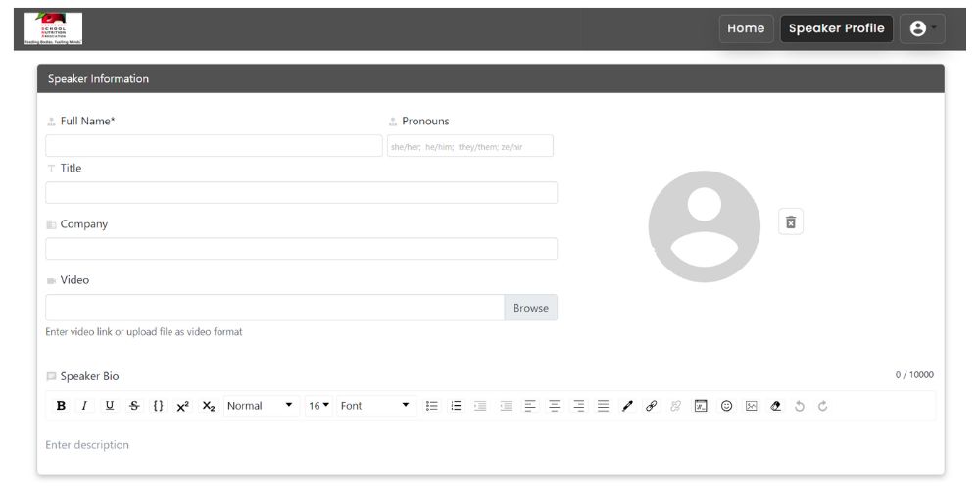This screenshot has height=490, width=980.
Task: Go to the Home page
Action: coord(746,28)
